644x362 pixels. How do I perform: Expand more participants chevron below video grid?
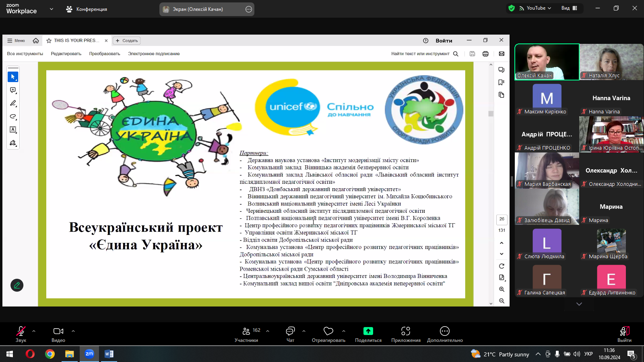click(579, 304)
